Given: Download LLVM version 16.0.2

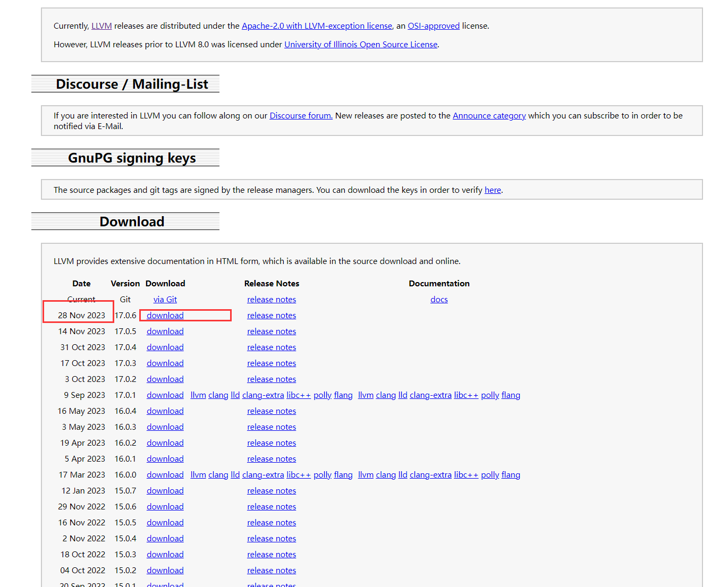Looking at the screenshot, I should tap(165, 443).
